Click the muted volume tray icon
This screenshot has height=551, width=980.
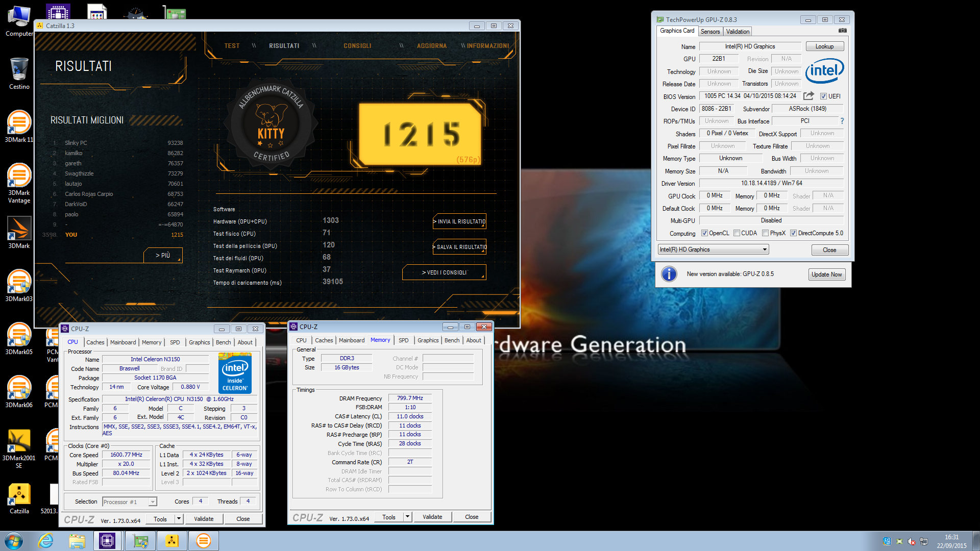point(912,541)
